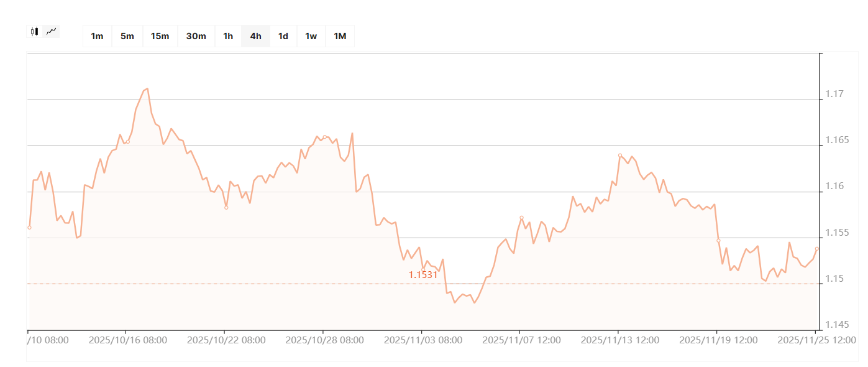
Task: Select the 1m timeframe
Action: [97, 36]
